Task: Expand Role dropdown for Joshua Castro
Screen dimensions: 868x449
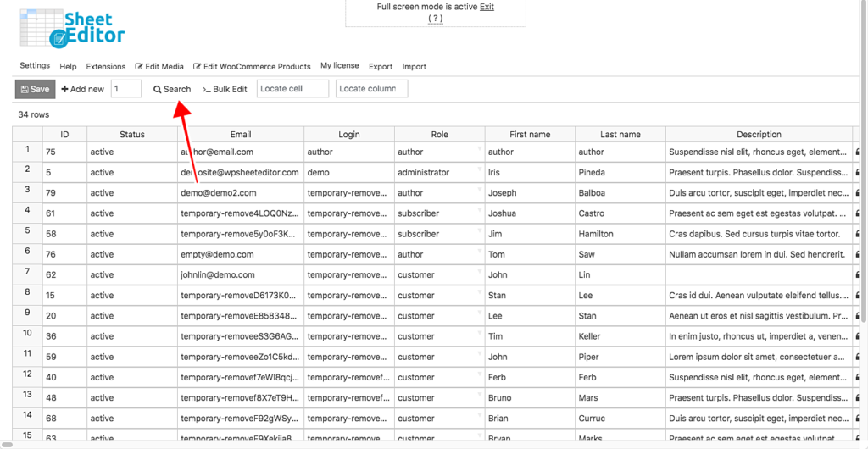Action: [479, 211]
